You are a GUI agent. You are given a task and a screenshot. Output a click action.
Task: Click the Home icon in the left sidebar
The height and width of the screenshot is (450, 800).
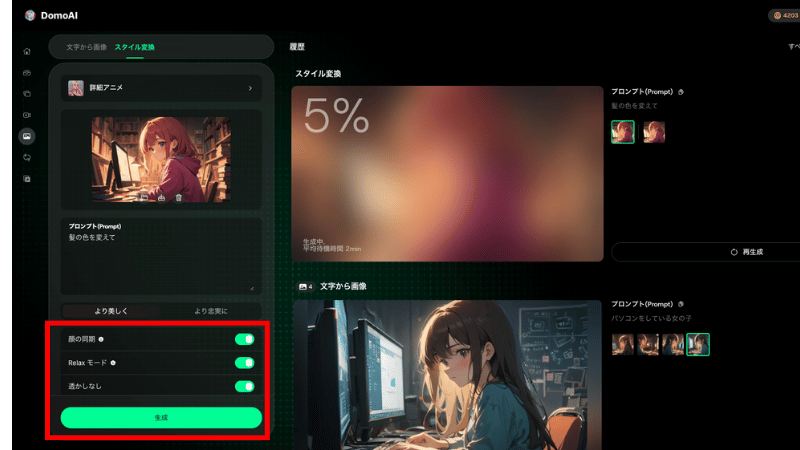click(x=27, y=51)
